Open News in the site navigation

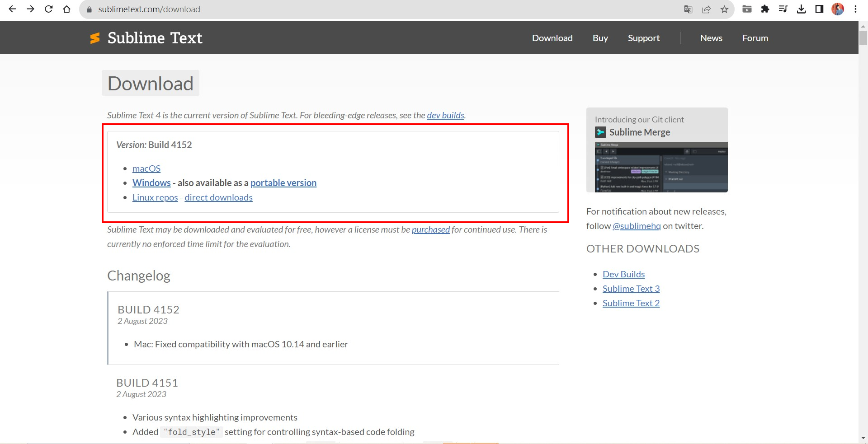click(711, 38)
